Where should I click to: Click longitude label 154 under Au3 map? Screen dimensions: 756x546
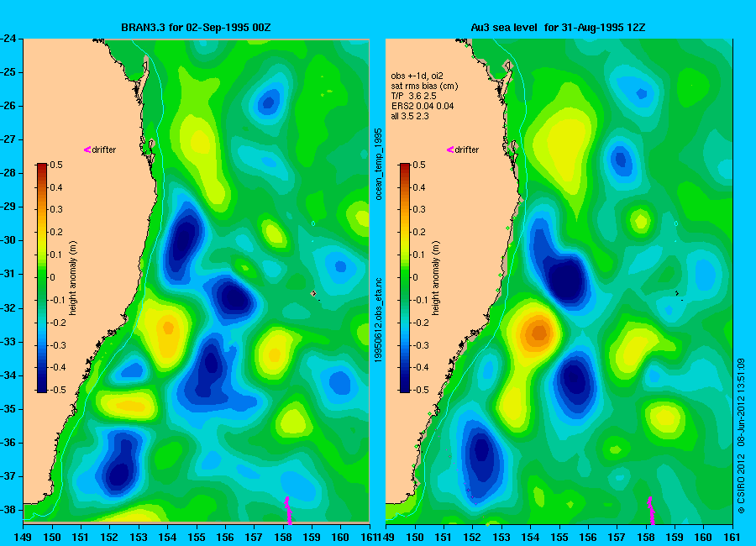point(530,538)
